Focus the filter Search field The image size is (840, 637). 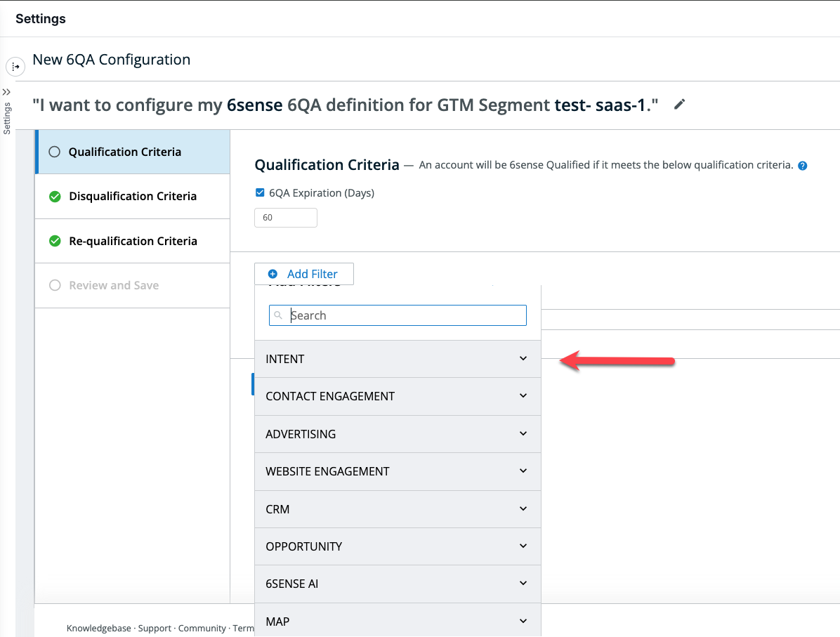pos(398,315)
